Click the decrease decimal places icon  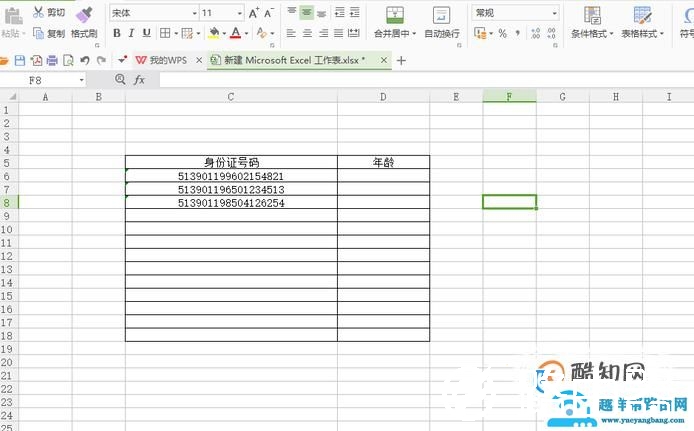(551, 33)
